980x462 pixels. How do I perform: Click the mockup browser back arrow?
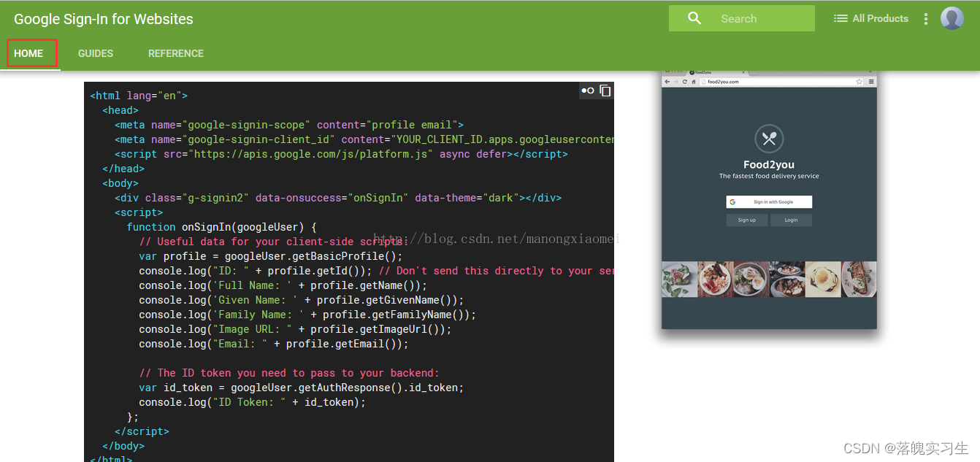click(667, 82)
